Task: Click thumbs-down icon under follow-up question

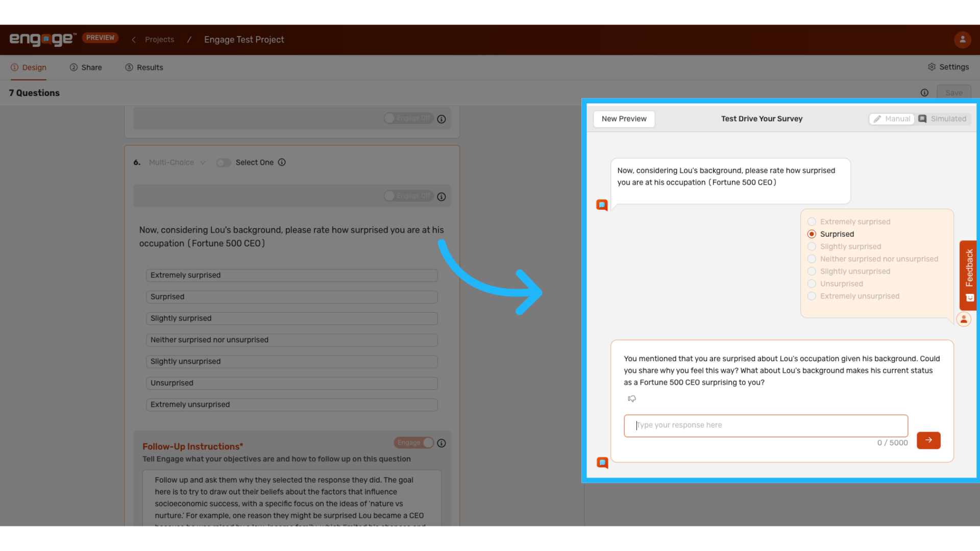Action: click(x=632, y=398)
